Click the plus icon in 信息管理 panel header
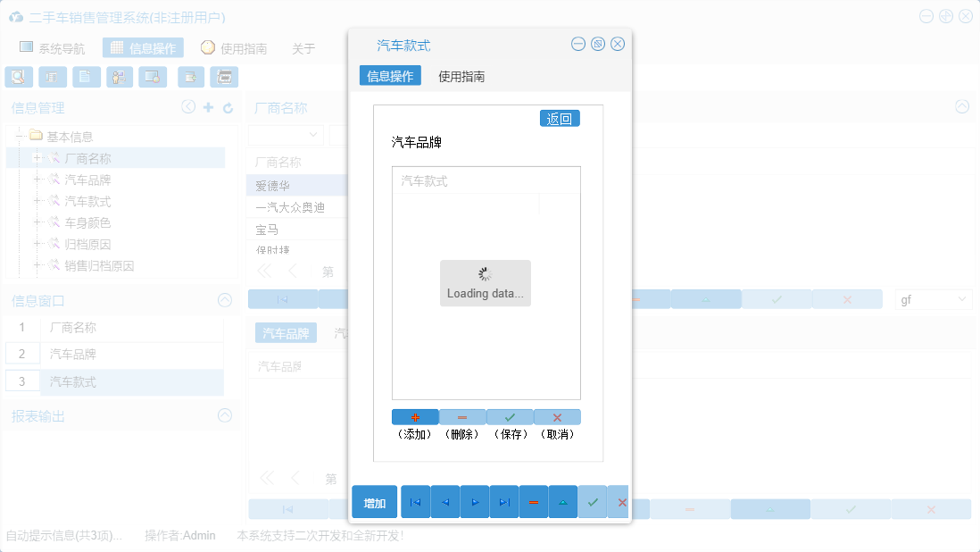 (x=207, y=106)
